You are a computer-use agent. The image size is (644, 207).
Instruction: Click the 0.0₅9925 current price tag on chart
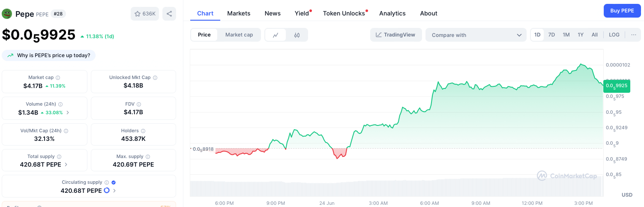click(617, 85)
